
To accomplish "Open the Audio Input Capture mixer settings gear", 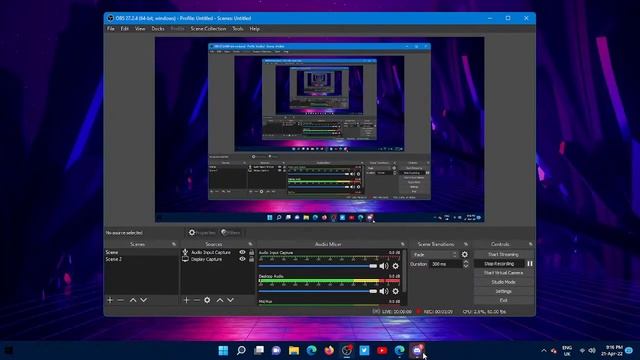I will [x=396, y=266].
